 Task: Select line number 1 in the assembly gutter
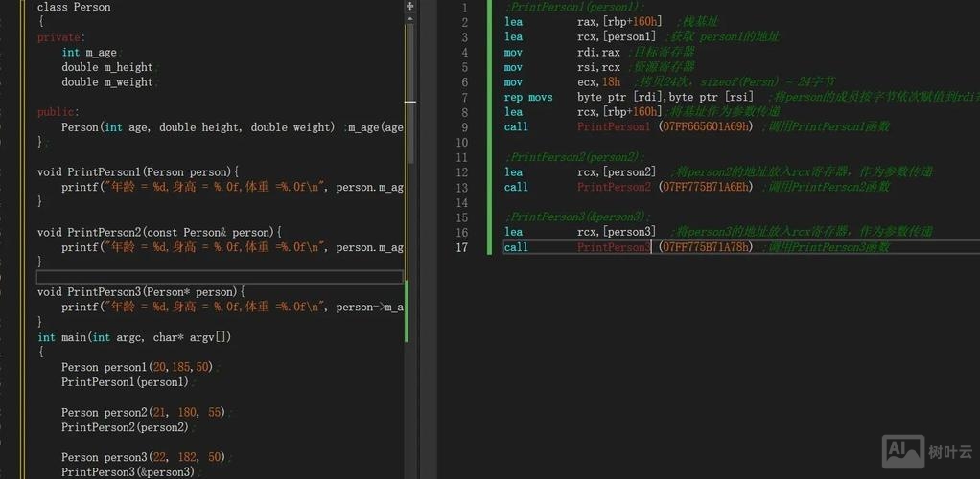click(464, 8)
